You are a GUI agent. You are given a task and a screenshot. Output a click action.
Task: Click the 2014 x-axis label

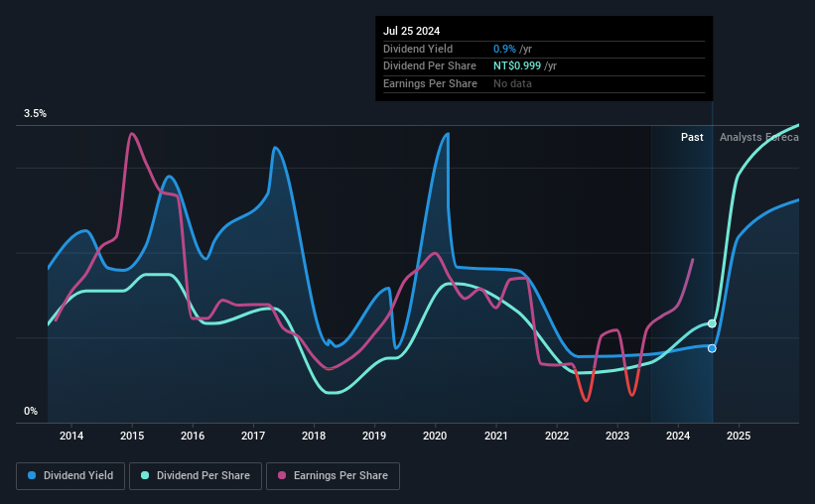click(x=71, y=436)
